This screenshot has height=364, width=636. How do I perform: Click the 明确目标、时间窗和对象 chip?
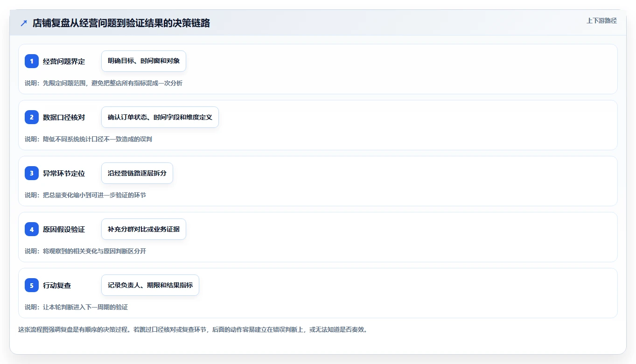tap(144, 61)
